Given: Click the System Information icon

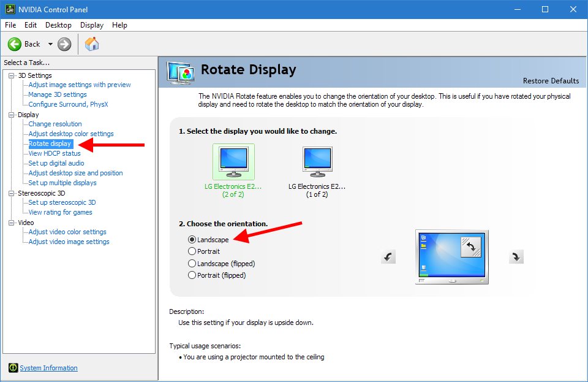Looking at the screenshot, I should click(13, 368).
